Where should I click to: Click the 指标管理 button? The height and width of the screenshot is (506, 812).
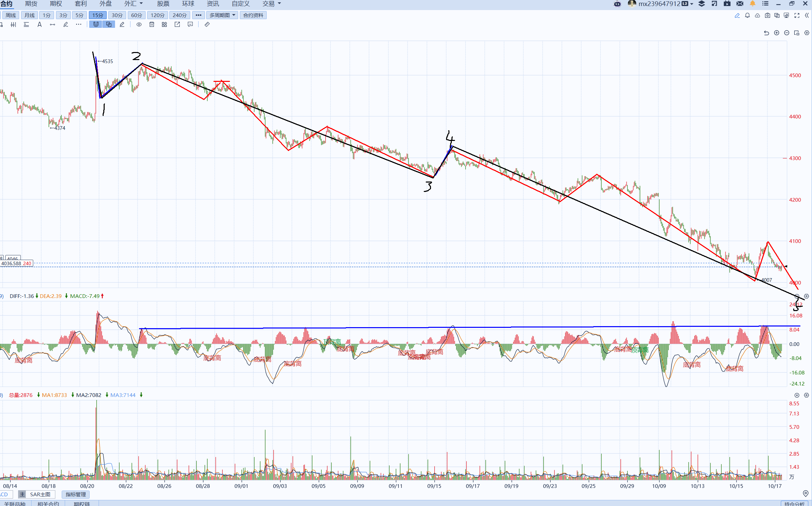(75, 494)
